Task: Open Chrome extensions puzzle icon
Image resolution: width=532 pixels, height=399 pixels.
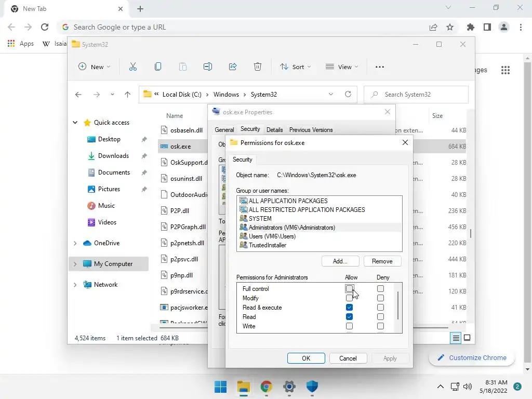Action: coord(471,27)
